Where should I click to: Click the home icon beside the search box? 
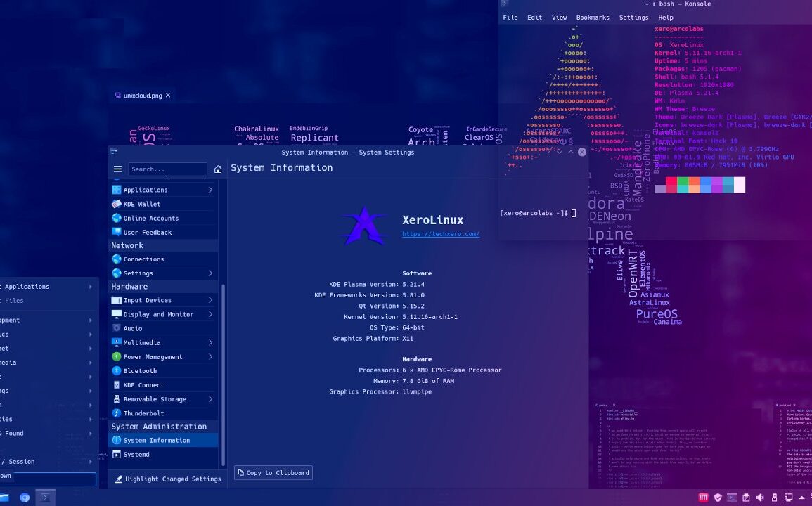(218, 169)
